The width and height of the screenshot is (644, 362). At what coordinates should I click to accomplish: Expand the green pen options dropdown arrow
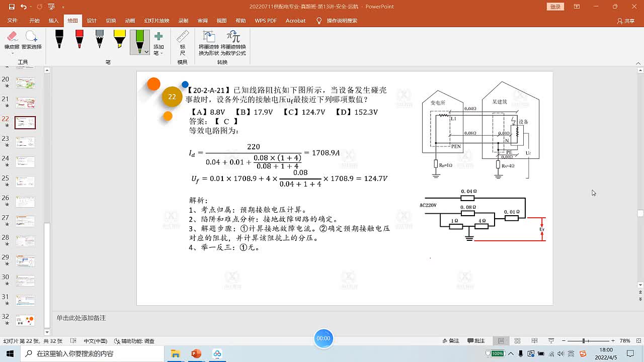tap(146, 51)
